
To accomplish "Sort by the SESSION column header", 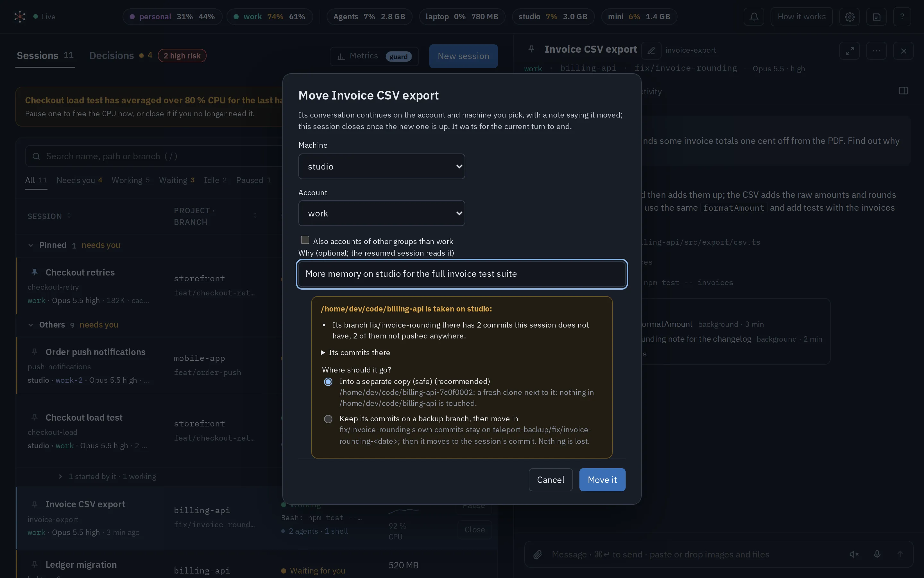I will 49,216.
